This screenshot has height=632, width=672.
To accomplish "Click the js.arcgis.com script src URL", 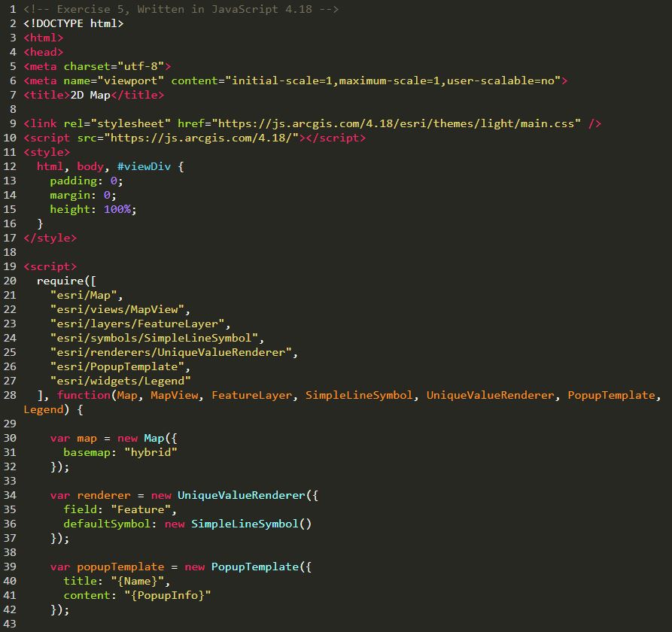I will click(x=204, y=138).
